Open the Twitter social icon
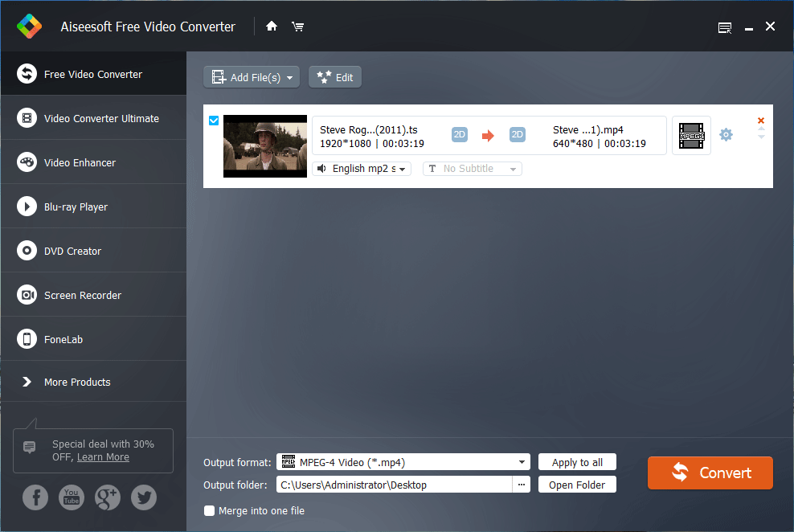794x532 pixels. pos(144,498)
